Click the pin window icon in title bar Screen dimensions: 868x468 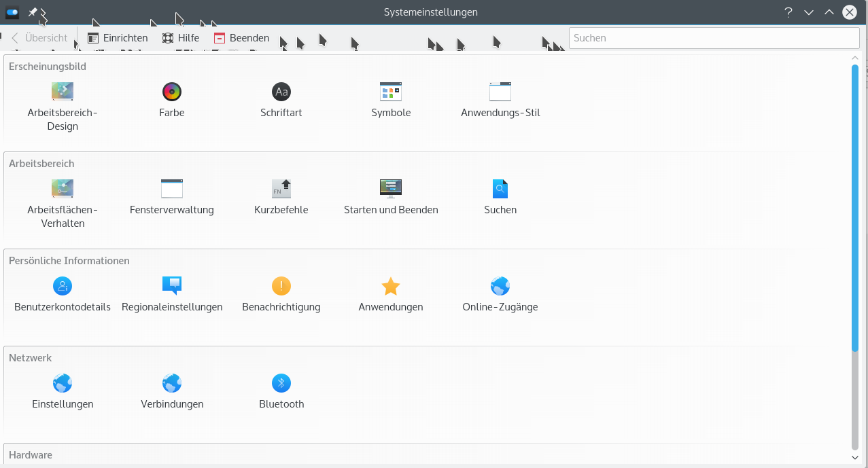32,12
